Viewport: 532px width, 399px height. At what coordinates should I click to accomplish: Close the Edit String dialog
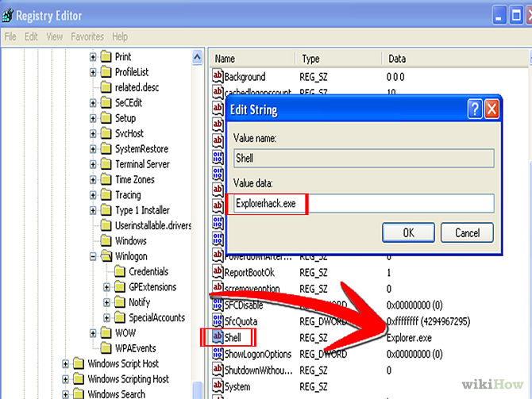click(492, 109)
